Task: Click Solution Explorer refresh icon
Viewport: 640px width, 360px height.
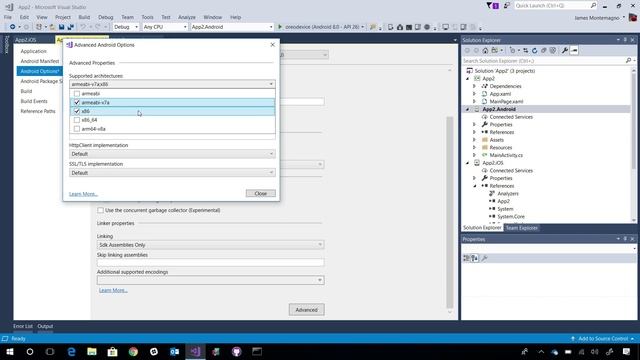Action: [535, 51]
